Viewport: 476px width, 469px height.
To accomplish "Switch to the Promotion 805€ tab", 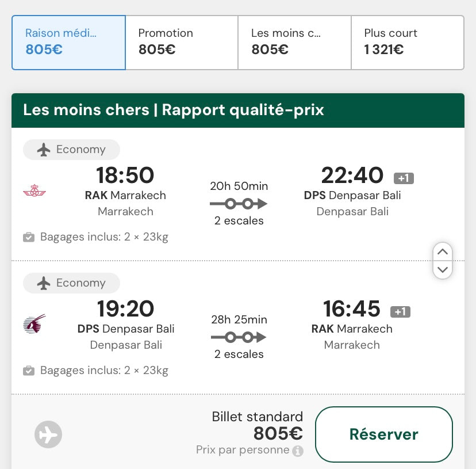I will (182, 43).
